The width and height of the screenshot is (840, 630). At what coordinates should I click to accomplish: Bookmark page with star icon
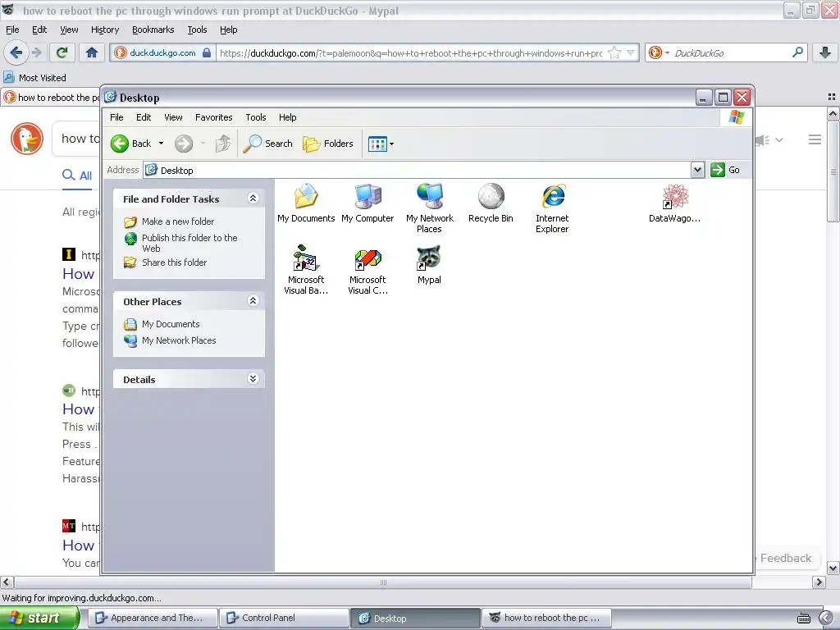point(614,52)
